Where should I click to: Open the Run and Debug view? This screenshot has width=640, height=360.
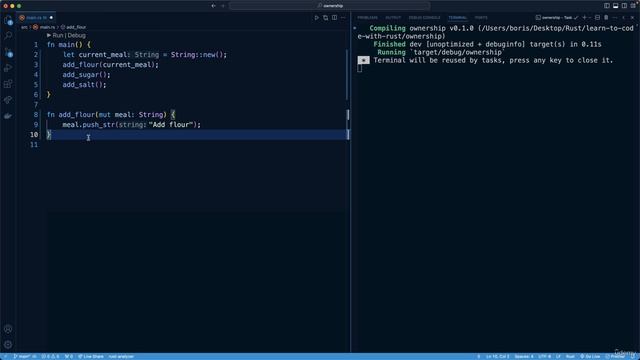(8, 68)
